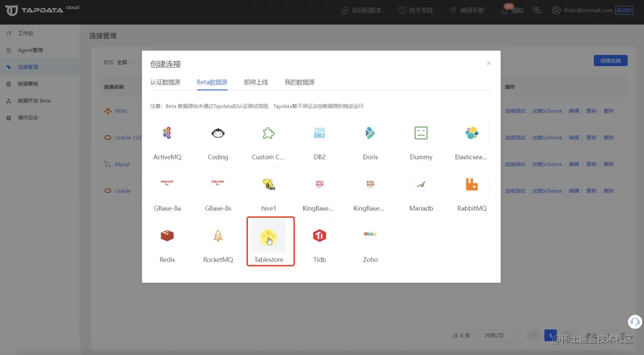
Task: Select the Tidb data source icon
Action: point(319,235)
